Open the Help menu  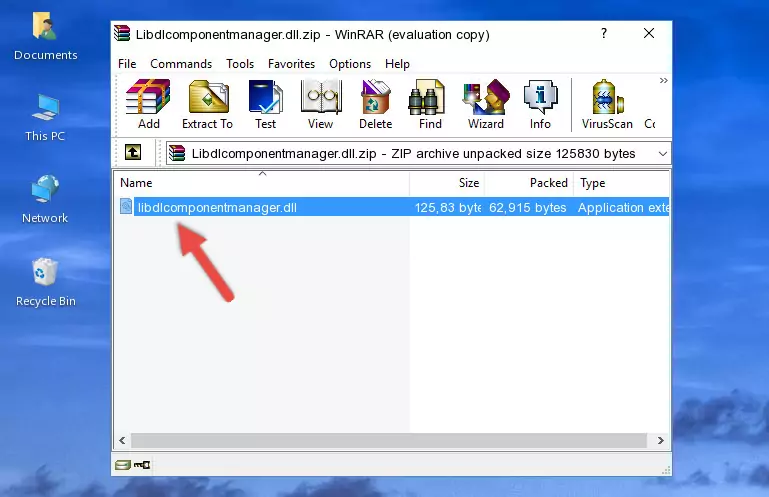397,64
